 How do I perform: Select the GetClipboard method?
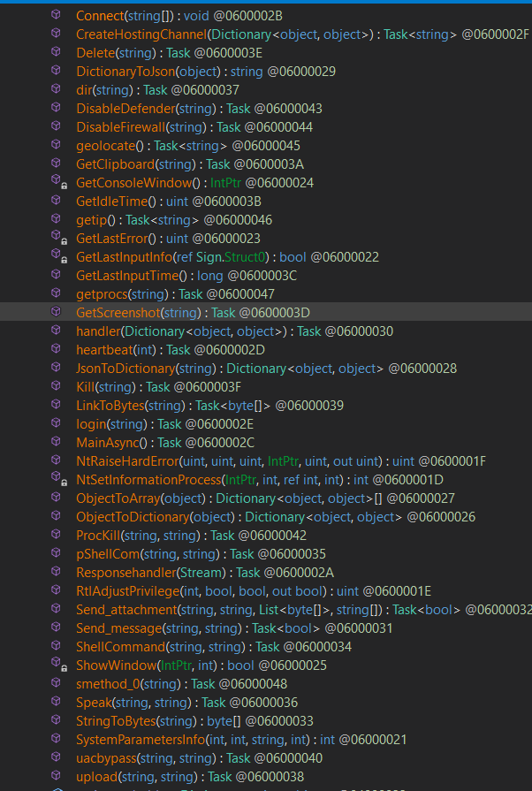tap(117, 164)
